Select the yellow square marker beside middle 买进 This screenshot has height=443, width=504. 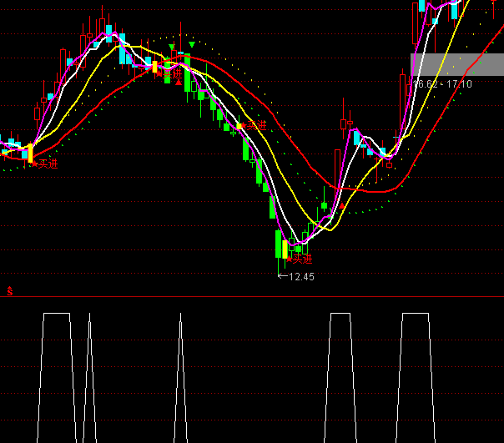pyautogui.click(x=239, y=126)
